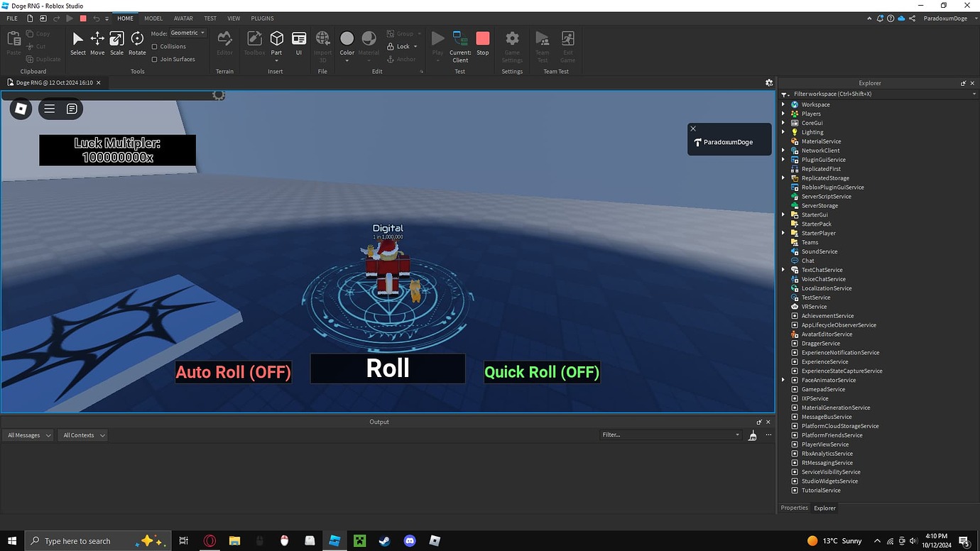Open the UI editor from the Insert section
This screenshot has width=980, height=551.
pos(298,43)
